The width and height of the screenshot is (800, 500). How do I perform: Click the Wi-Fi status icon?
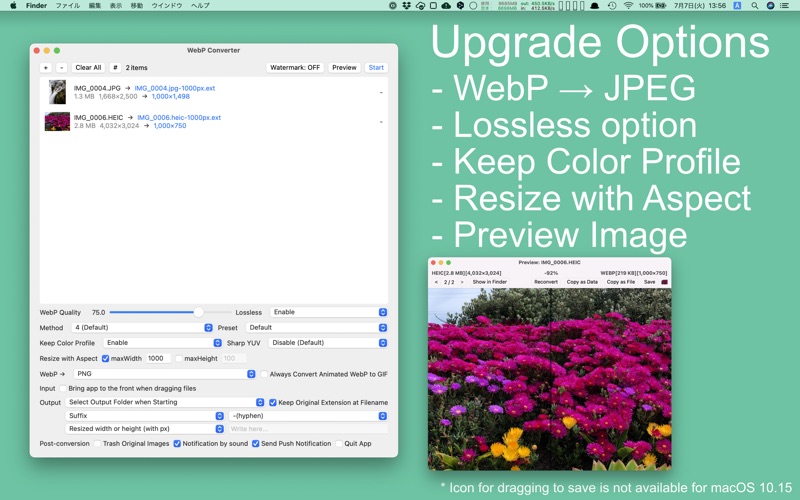click(628, 5)
